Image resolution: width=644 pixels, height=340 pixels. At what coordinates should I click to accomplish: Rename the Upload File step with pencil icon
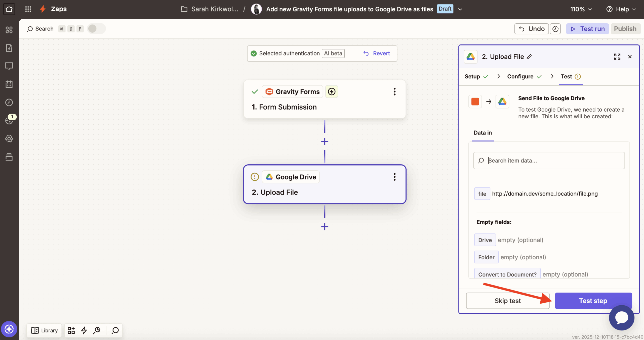[x=529, y=57]
